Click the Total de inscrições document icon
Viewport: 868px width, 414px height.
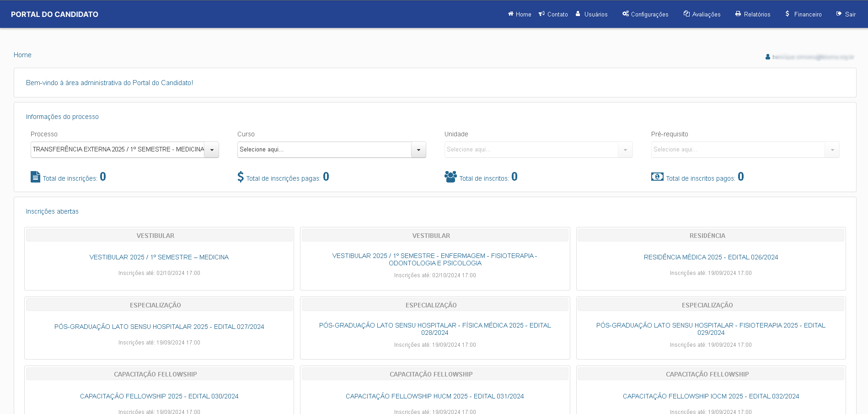tap(35, 177)
